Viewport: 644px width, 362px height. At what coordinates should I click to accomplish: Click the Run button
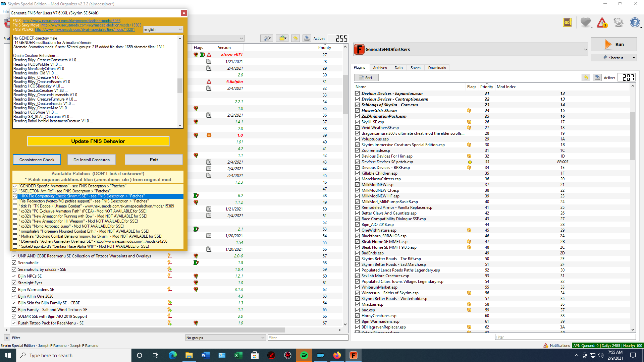pos(613,44)
